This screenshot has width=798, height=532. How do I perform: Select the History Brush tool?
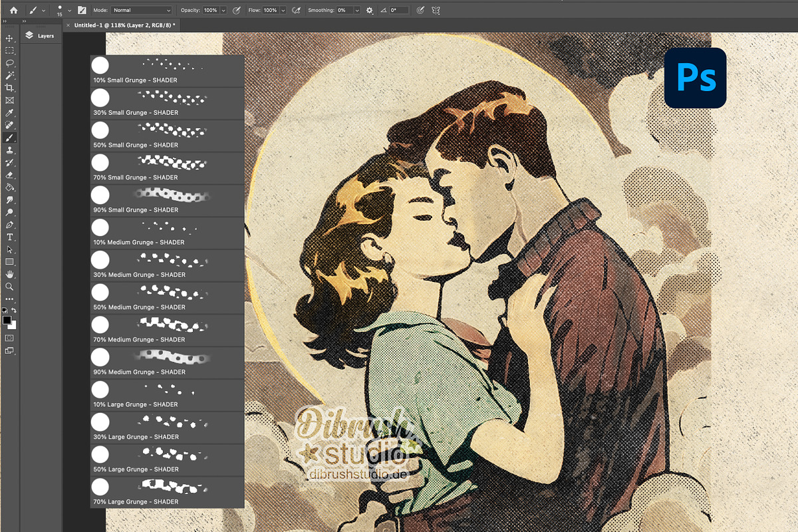(9, 162)
